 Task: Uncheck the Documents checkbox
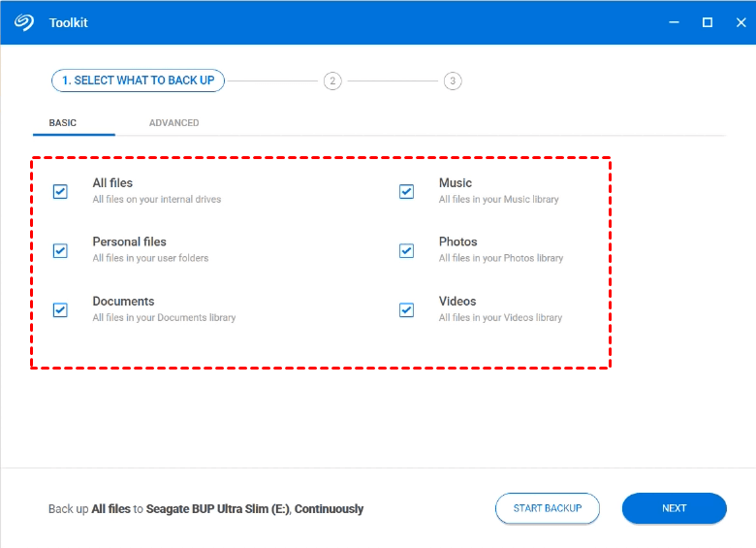(60, 309)
